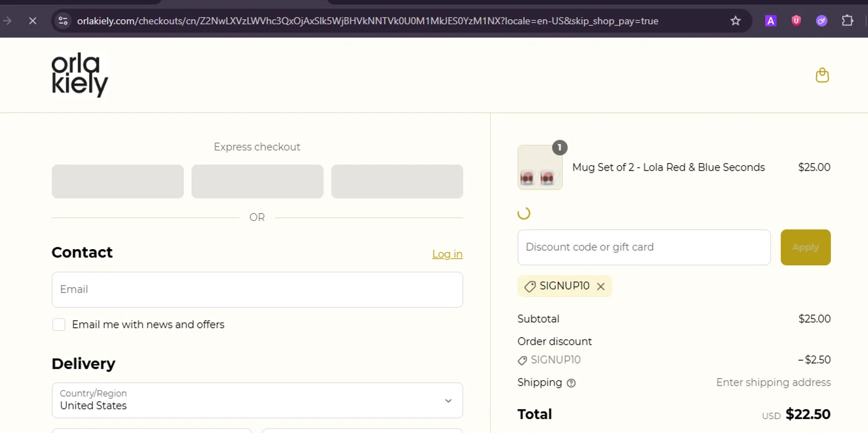Click the Total amount $22.50
Image resolution: width=868 pixels, height=433 pixels.
pos(808,415)
